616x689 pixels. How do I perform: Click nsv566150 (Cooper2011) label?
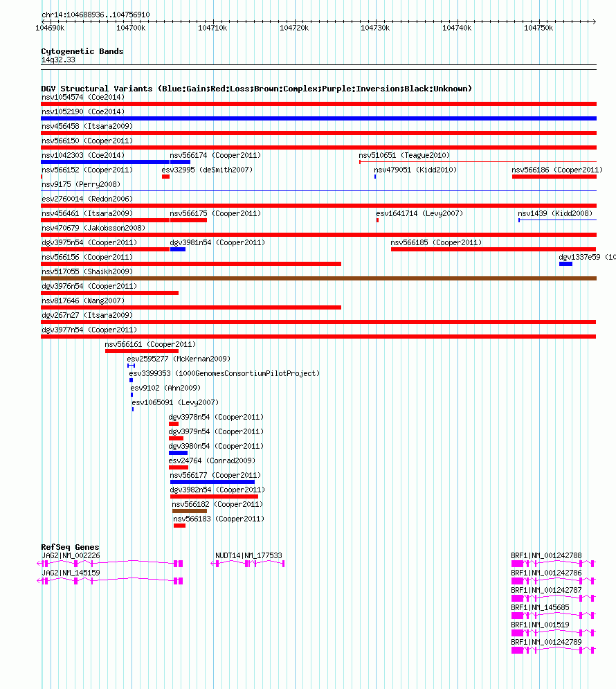[x=87, y=141]
